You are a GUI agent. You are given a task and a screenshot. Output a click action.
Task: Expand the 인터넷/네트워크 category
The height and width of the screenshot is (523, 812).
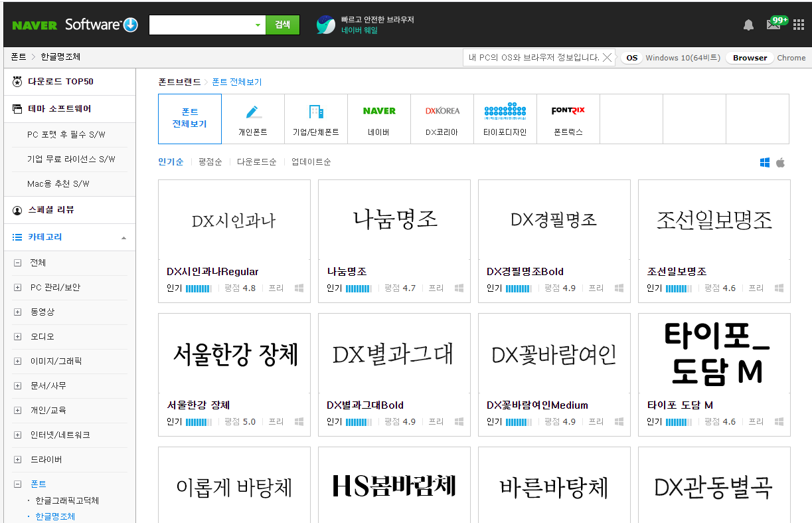coord(17,435)
